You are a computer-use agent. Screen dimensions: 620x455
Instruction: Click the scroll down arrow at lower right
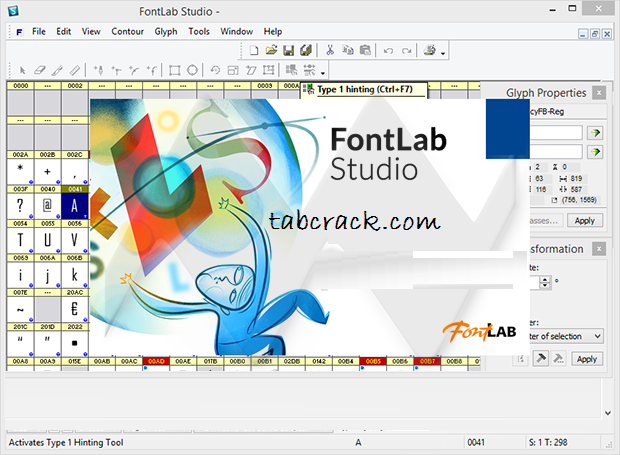[608, 413]
